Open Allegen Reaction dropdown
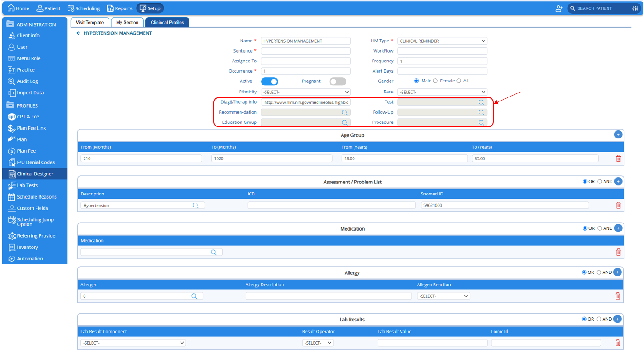The image size is (644, 353). (443, 296)
